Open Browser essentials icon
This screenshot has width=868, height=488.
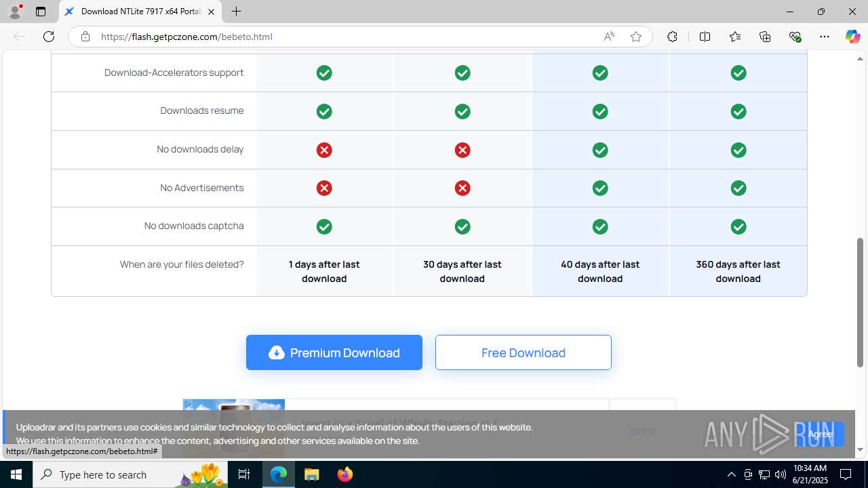[x=795, y=37]
